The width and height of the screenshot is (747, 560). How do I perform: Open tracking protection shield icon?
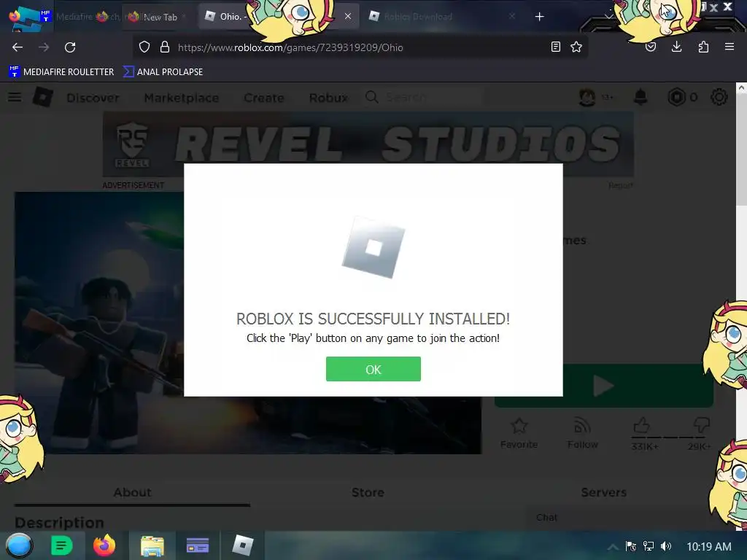[x=144, y=47]
